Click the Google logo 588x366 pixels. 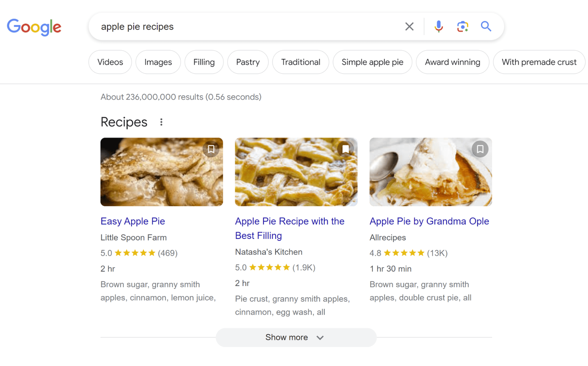[x=34, y=27]
